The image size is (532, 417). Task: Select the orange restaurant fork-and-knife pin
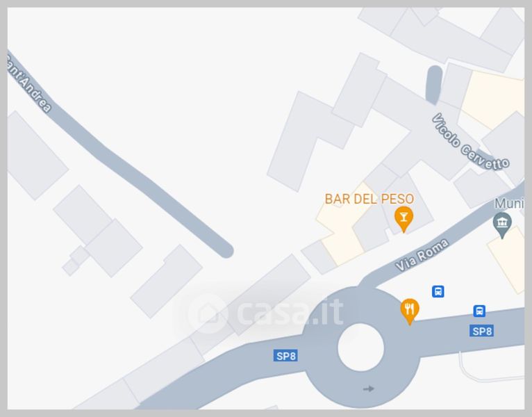(x=410, y=311)
